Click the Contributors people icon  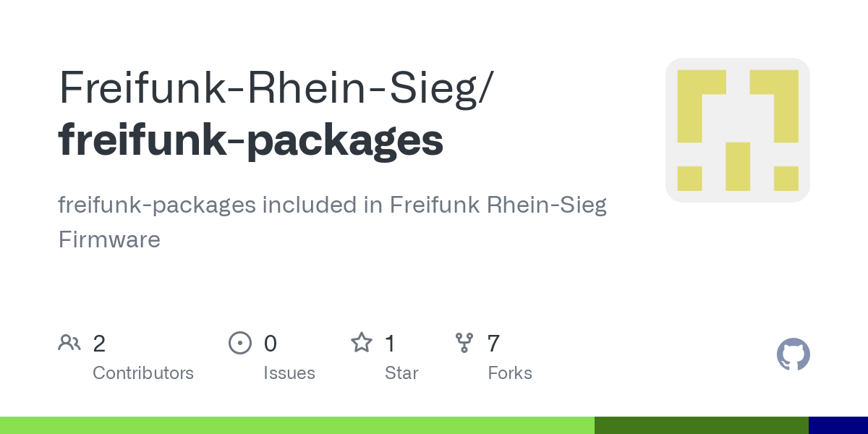point(69,343)
